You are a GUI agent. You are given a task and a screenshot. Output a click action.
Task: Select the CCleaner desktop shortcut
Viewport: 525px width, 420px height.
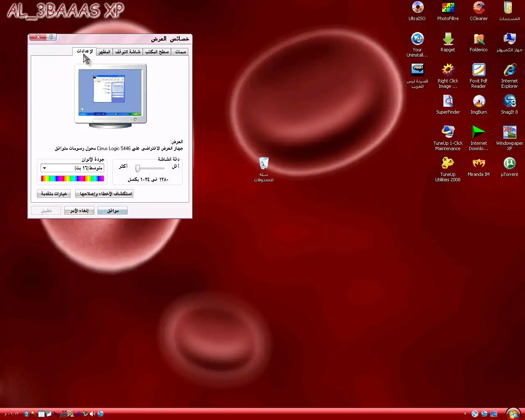pos(479,11)
